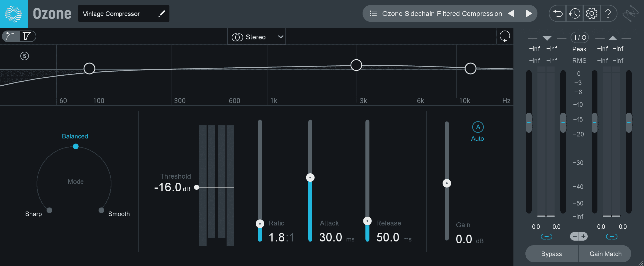Select the 10k filter node

(471, 68)
